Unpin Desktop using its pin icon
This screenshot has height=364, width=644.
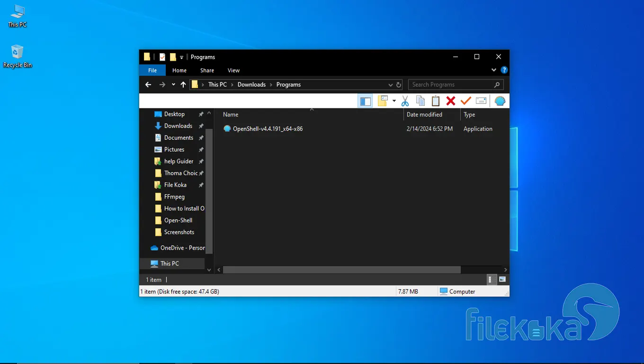point(201,114)
